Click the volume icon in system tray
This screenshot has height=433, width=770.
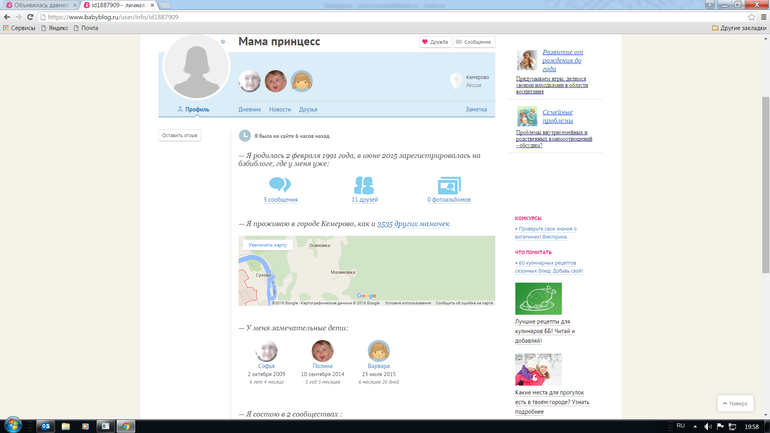708,426
